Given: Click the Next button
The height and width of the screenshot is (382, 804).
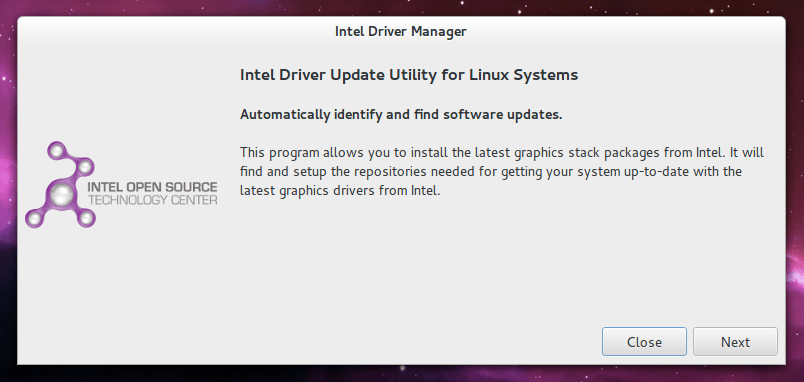Looking at the screenshot, I should pos(735,341).
